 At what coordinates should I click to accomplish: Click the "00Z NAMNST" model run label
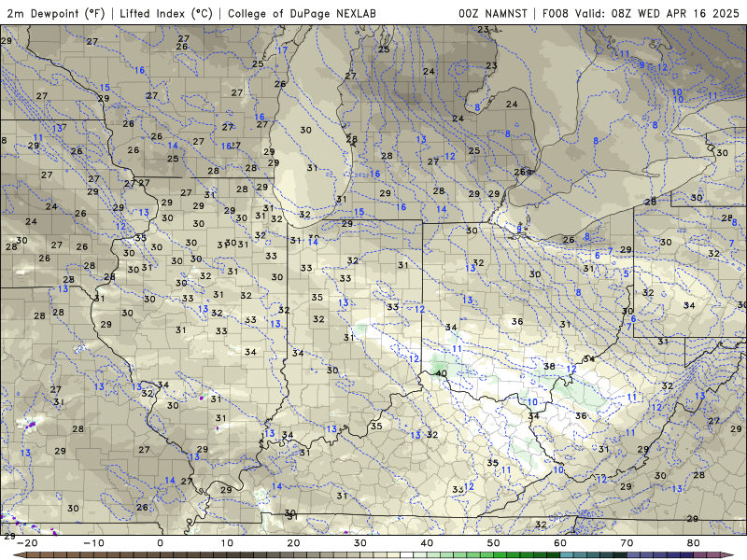point(493,13)
